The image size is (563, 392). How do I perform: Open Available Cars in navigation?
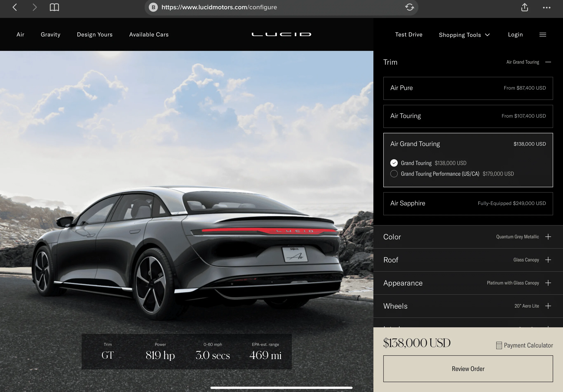click(149, 35)
